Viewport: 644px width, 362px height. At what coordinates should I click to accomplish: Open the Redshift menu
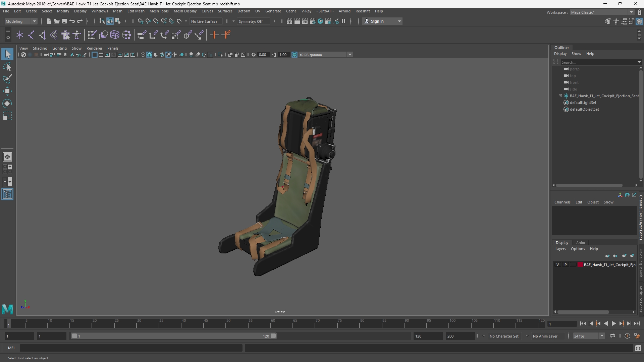point(363,11)
